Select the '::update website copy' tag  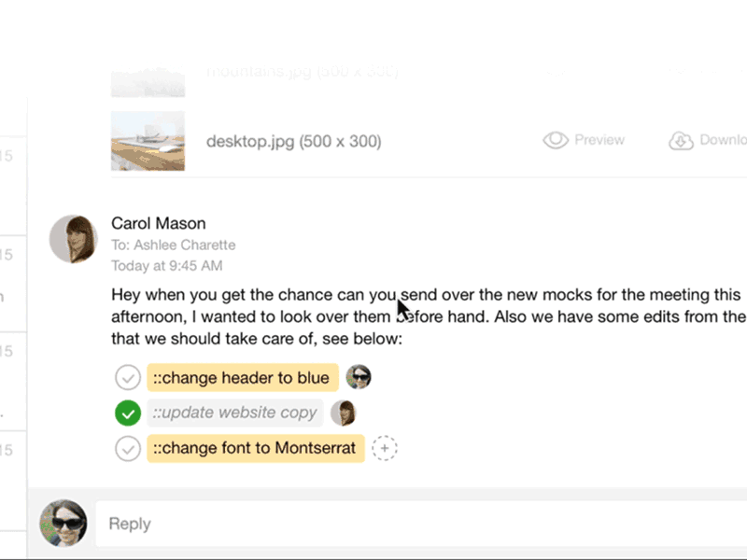[x=234, y=413]
